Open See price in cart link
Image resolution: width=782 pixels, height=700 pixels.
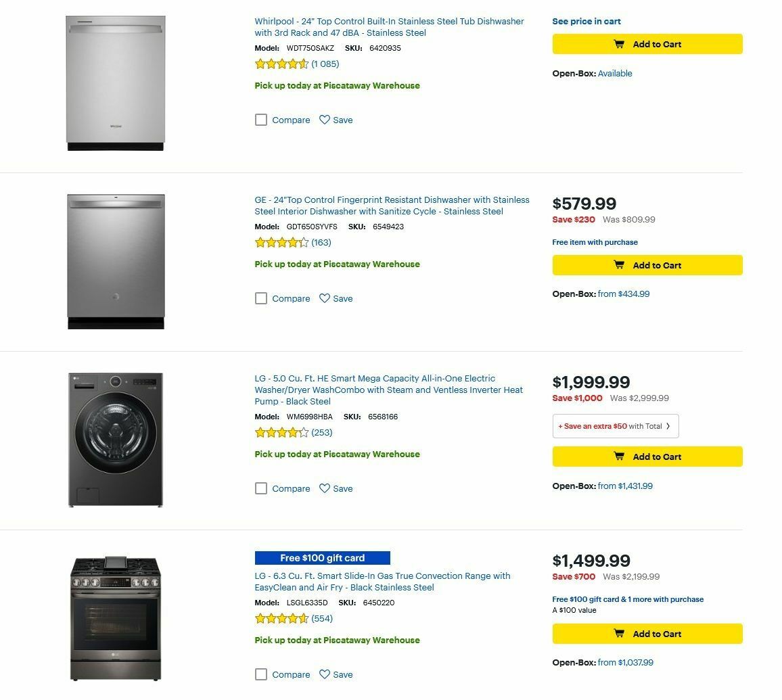[x=586, y=22]
